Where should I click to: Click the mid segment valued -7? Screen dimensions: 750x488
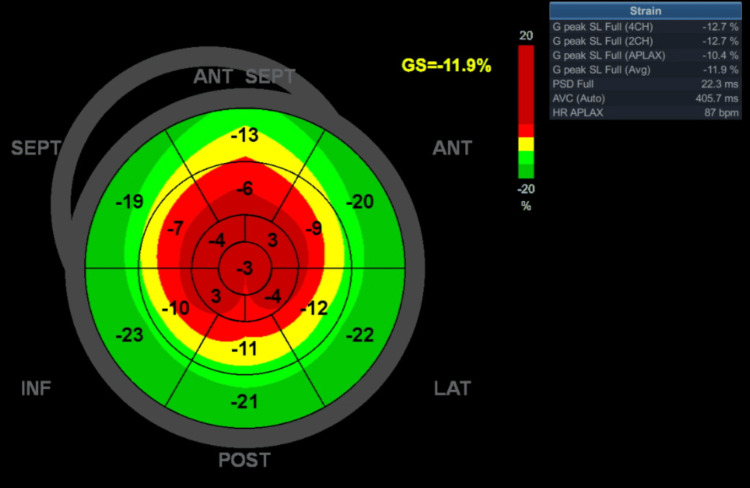[176, 229]
